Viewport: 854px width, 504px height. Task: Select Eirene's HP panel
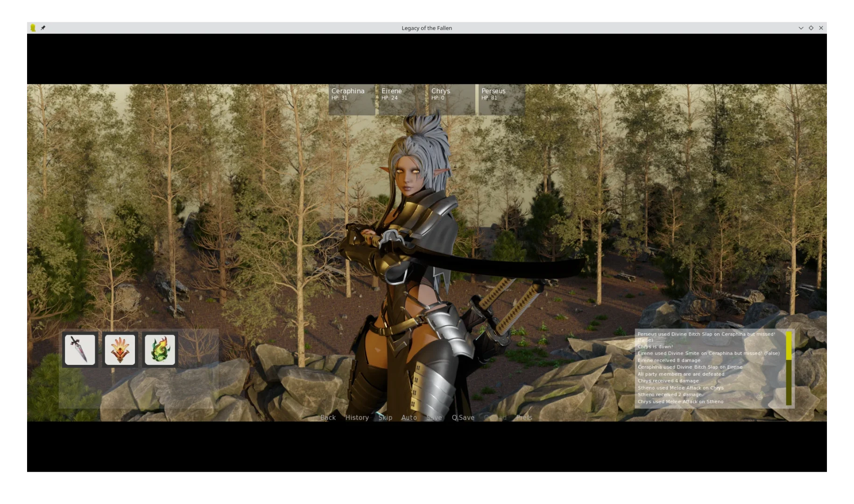click(402, 99)
